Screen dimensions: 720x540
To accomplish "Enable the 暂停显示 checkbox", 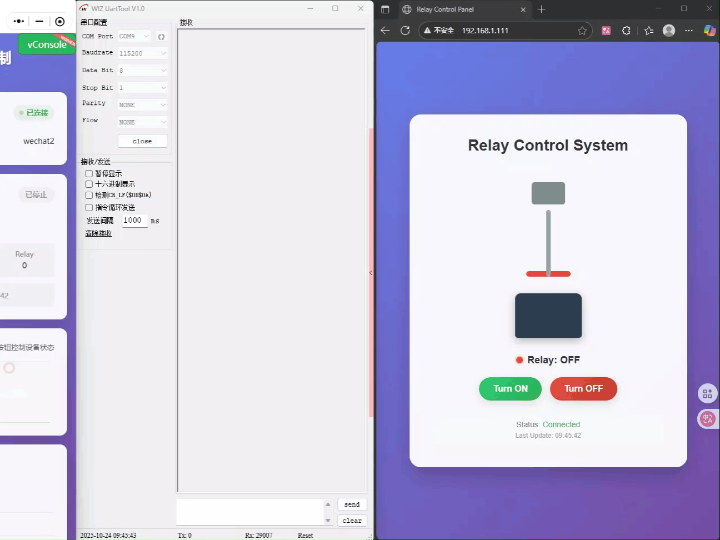I will (x=89, y=173).
